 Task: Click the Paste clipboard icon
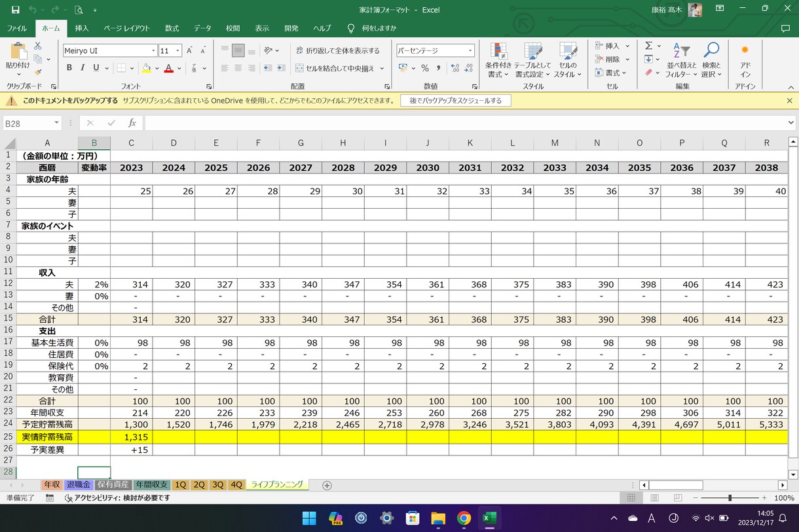(18, 51)
